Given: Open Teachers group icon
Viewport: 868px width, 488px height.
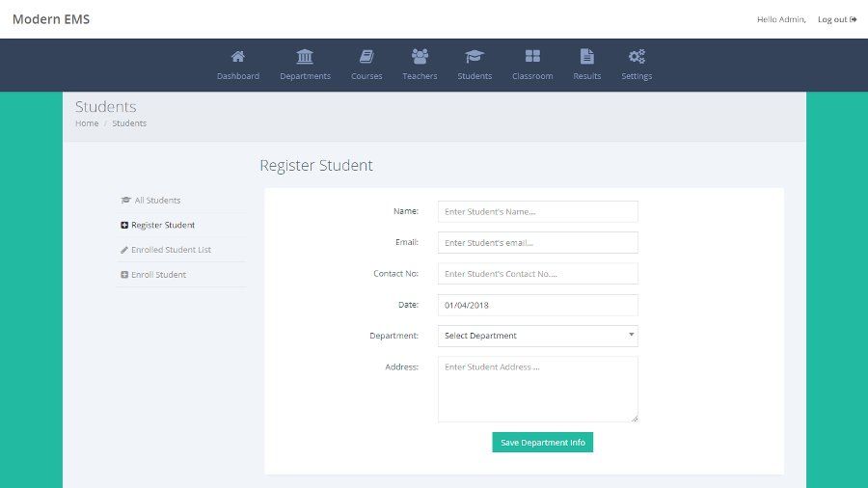Looking at the screenshot, I should 420,57.
